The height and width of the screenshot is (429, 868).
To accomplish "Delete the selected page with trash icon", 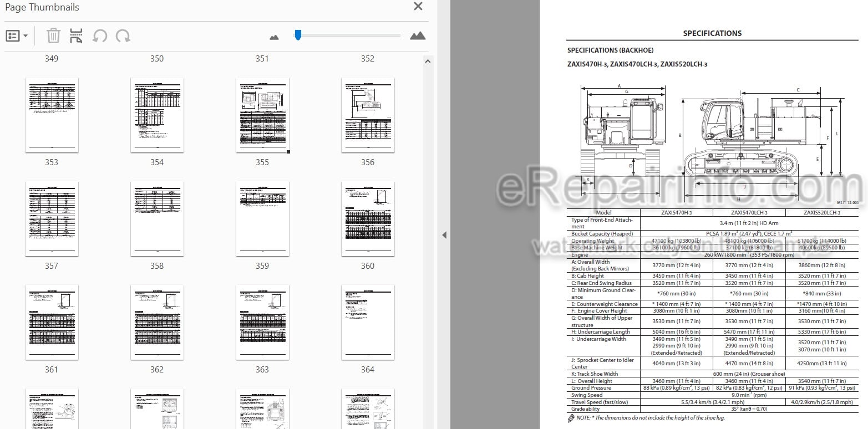I will coord(53,36).
